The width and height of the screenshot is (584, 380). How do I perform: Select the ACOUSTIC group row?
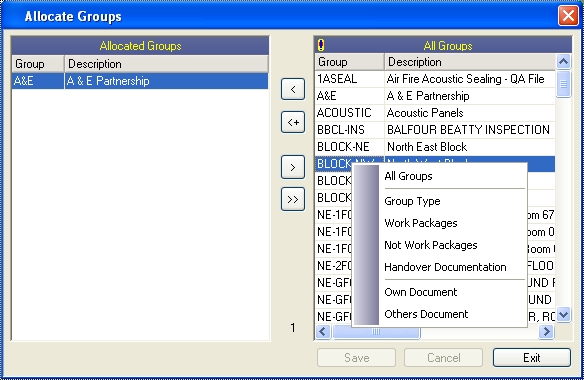(x=435, y=113)
